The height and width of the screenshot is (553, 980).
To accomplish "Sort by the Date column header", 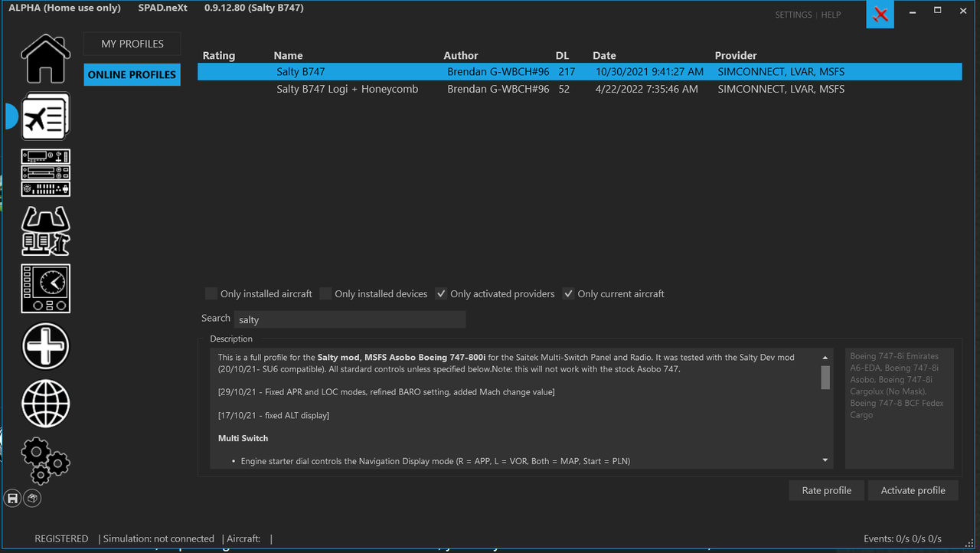I will point(604,55).
